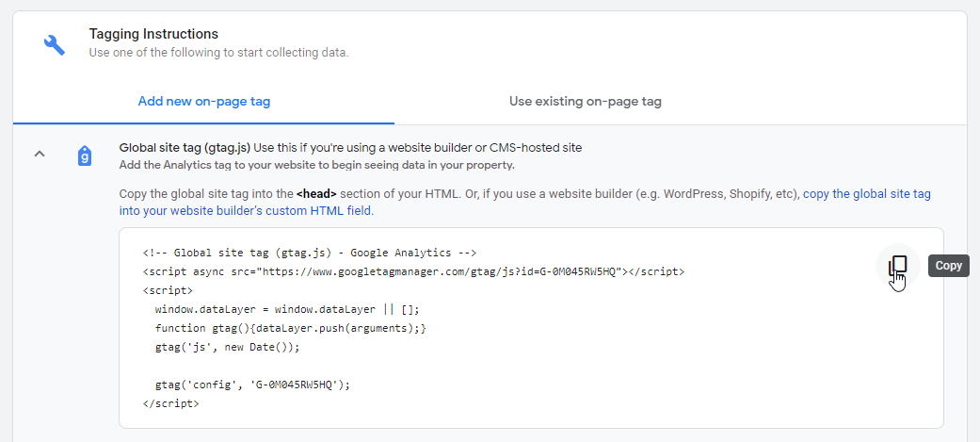Click the script async src code line
This screenshot has height=442, width=980.
click(x=414, y=271)
